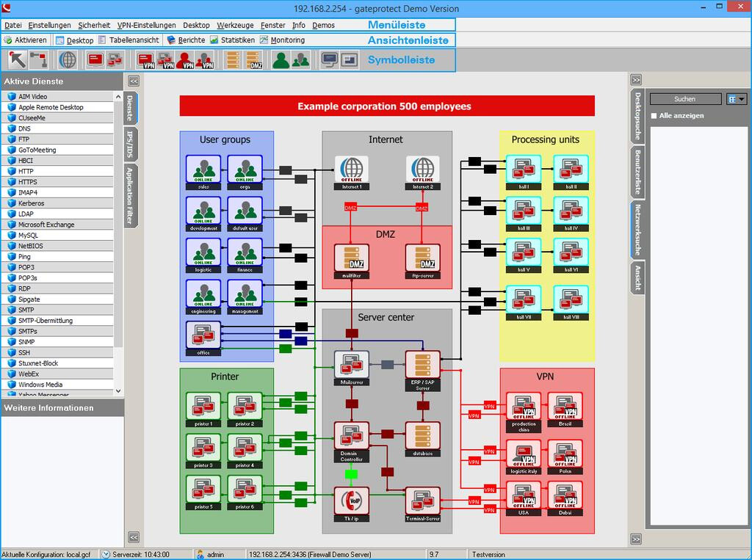Select the hall I processing unit node

pyautogui.click(x=524, y=172)
